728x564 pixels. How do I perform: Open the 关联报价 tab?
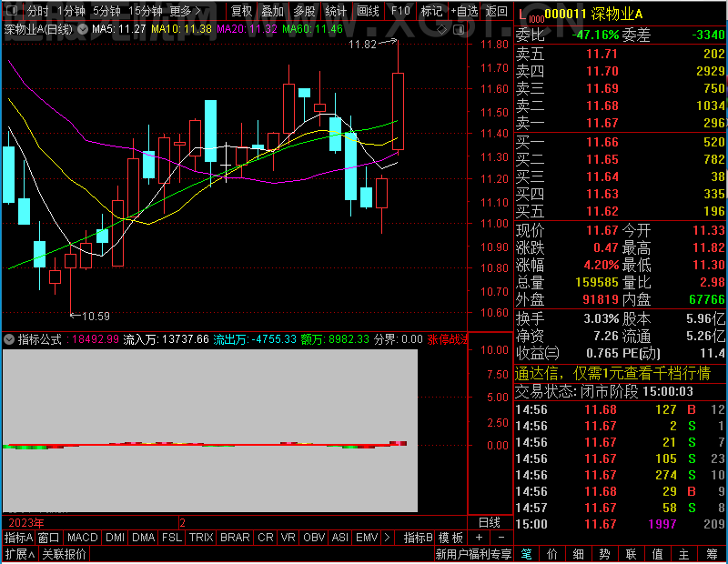click(64, 554)
